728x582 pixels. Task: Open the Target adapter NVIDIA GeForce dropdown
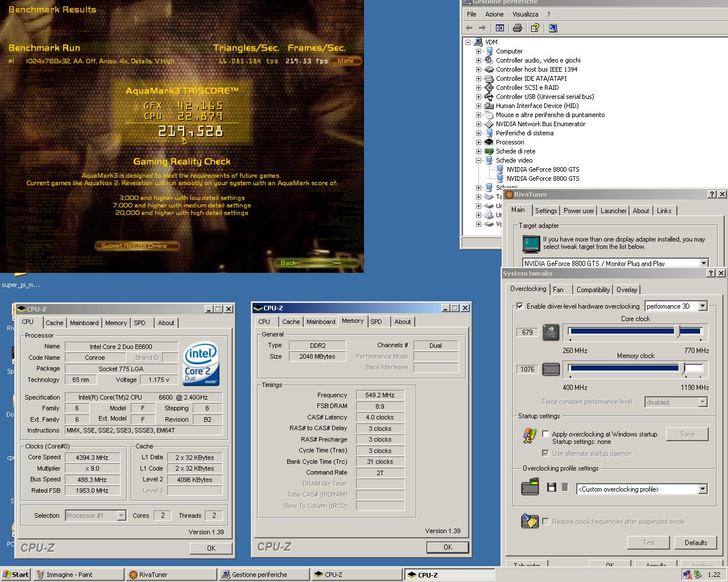[704, 263]
